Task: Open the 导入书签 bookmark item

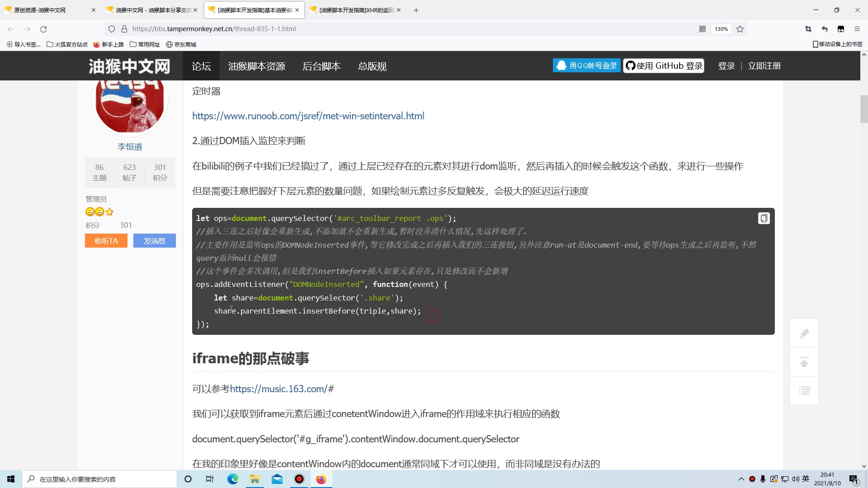Action: coord(23,44)
